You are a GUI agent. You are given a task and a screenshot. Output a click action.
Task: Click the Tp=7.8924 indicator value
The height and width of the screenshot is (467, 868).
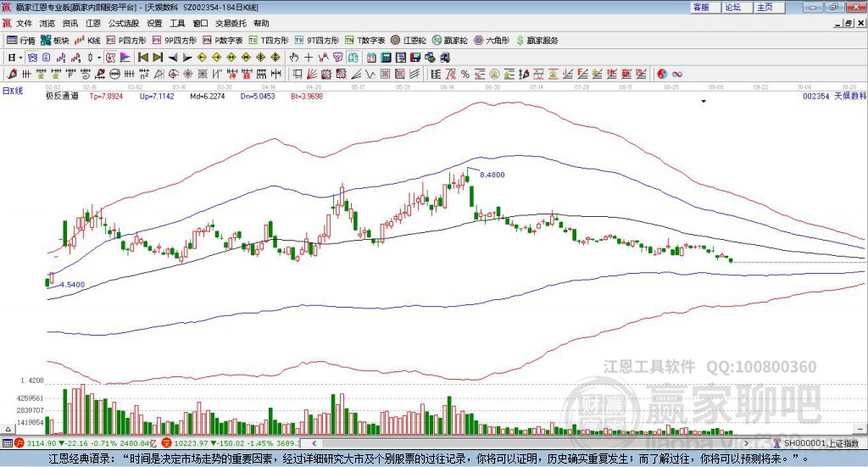click(106, 97)
